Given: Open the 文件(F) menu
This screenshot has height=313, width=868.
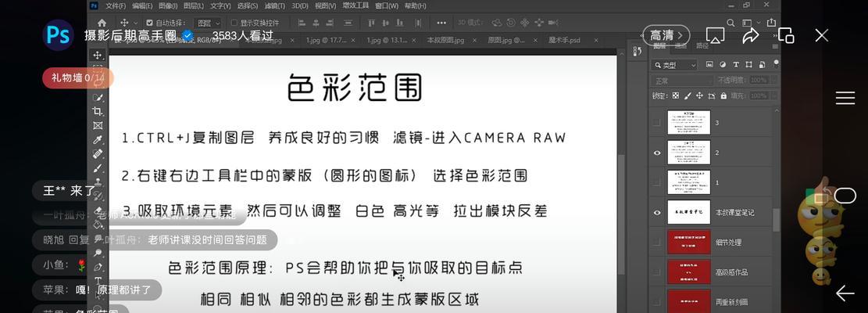Looking at the screenshot, I should [x=116, y=5].
